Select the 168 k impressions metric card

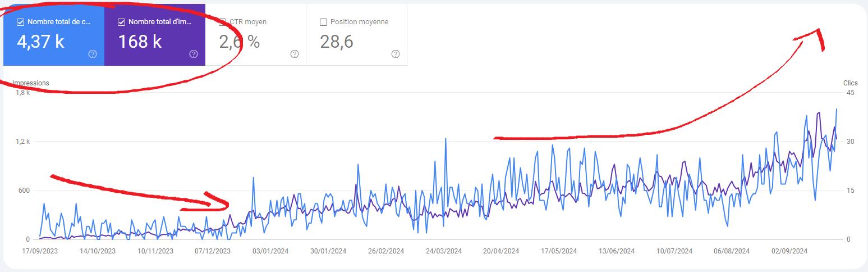pos(155,35)
